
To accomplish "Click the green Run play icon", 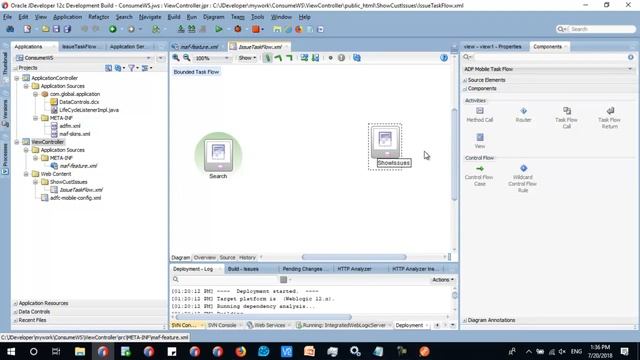I will 219,29.
